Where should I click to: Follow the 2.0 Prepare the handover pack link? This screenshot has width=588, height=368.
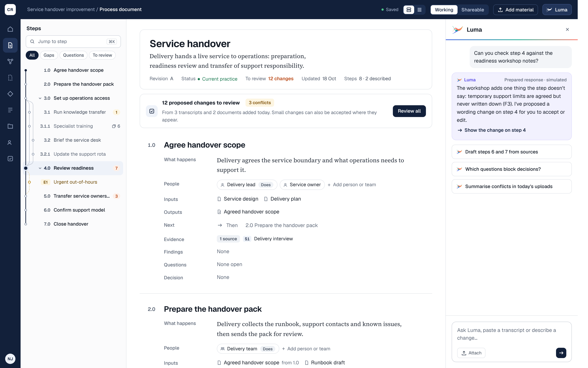tap(281, 225)
